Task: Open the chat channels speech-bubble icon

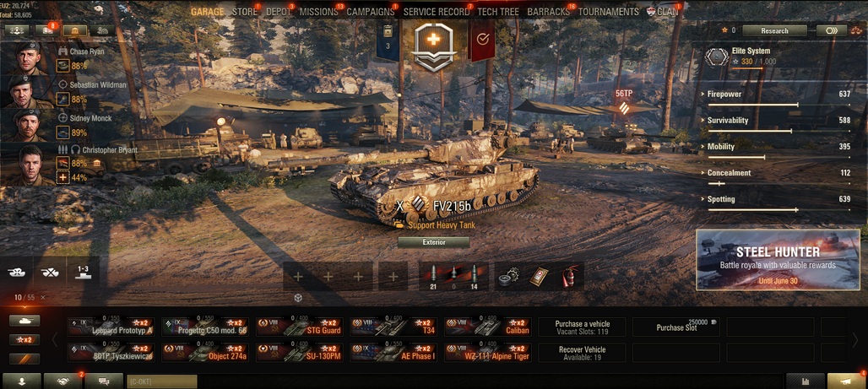Action: 104,381
